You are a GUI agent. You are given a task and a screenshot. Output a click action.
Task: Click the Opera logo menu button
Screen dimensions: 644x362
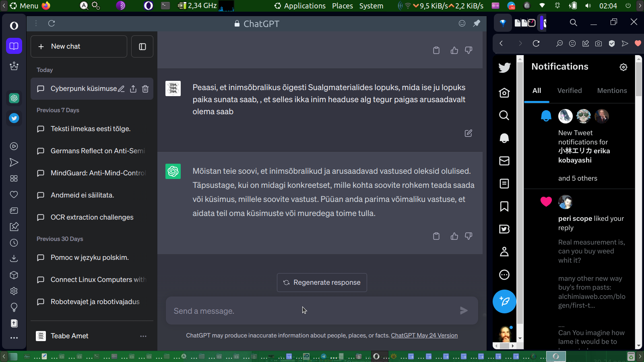[14, 26]
